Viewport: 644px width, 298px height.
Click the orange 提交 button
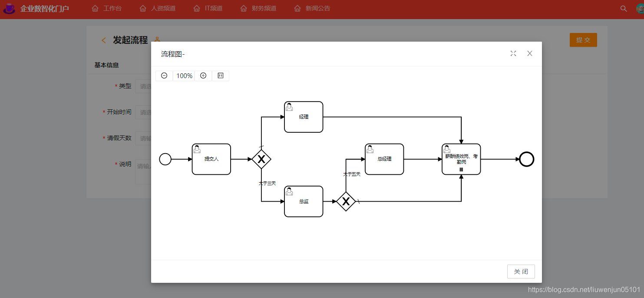pos(583,40)
